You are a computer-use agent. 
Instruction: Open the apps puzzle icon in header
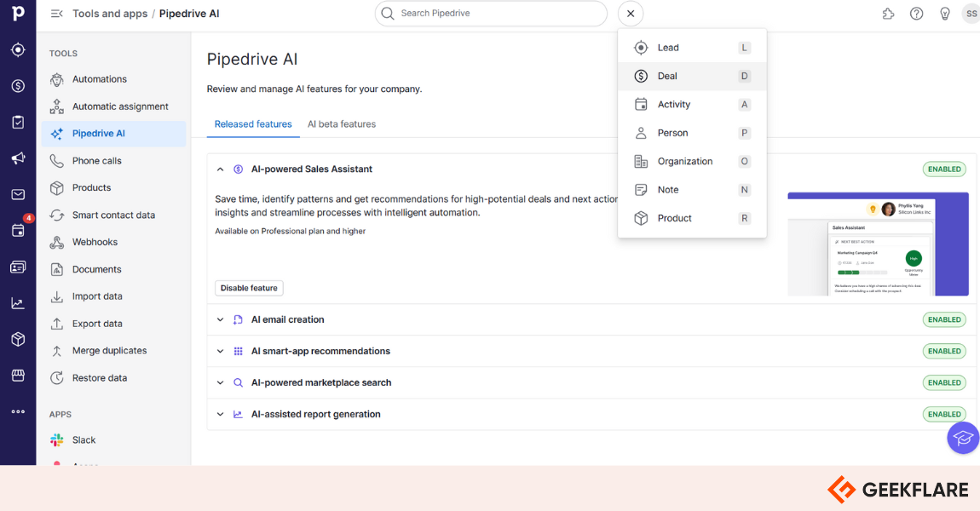point(888,13)
